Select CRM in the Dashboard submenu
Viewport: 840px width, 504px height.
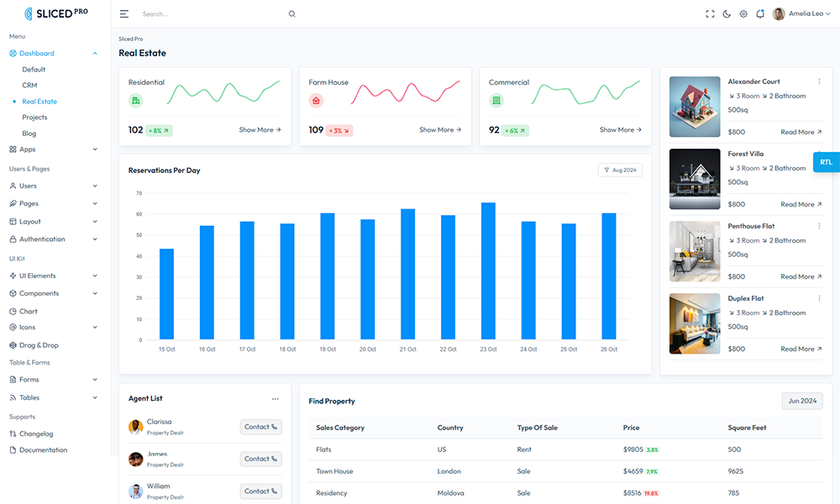pos(29,86)
